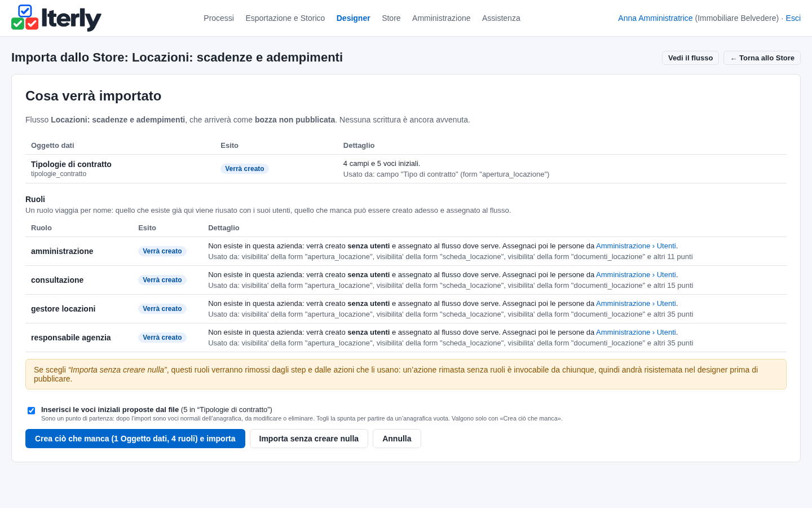Viewport: 812px width, 508px height.
Task: Open Amministrazione › Utenti link in amministrazione row
Action: [636, 246]
